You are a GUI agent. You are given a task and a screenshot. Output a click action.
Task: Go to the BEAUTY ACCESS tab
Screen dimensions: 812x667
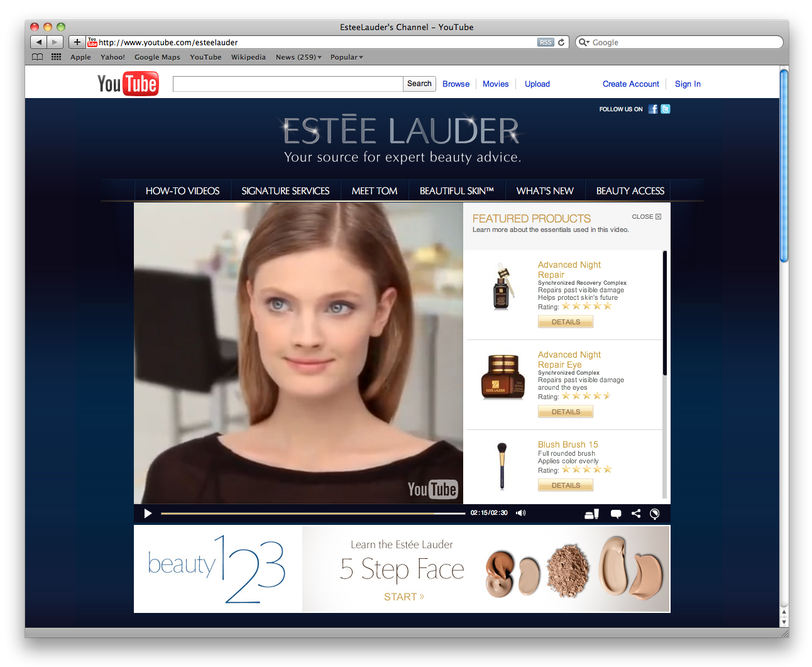(x=630, y=190)
